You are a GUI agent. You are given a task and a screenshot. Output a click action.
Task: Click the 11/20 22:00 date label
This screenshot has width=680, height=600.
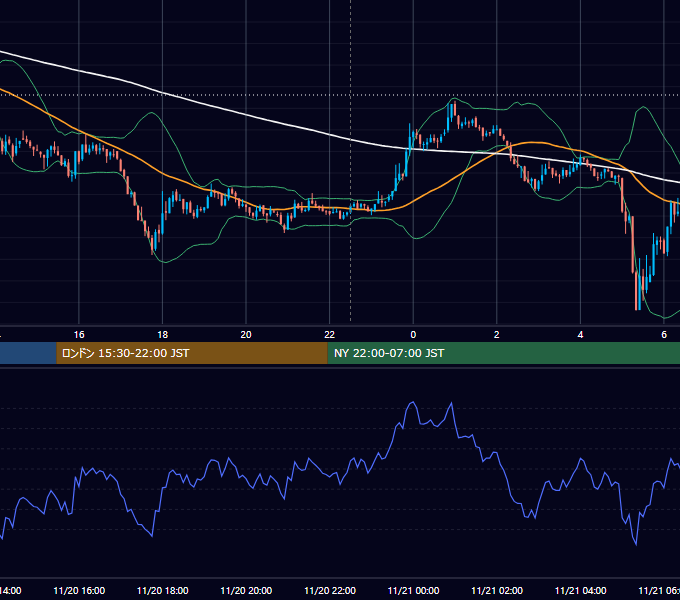330,590
